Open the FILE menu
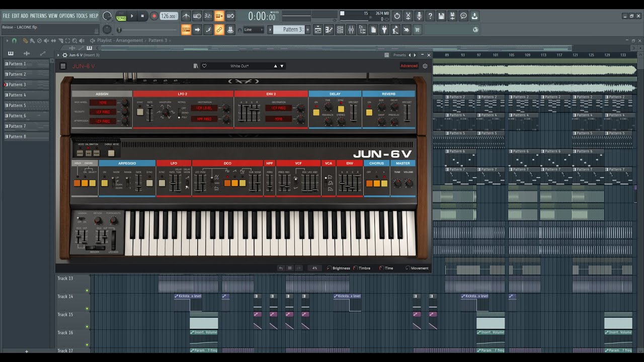The height and width of the screenshot is (362, 644). [6, 16]
